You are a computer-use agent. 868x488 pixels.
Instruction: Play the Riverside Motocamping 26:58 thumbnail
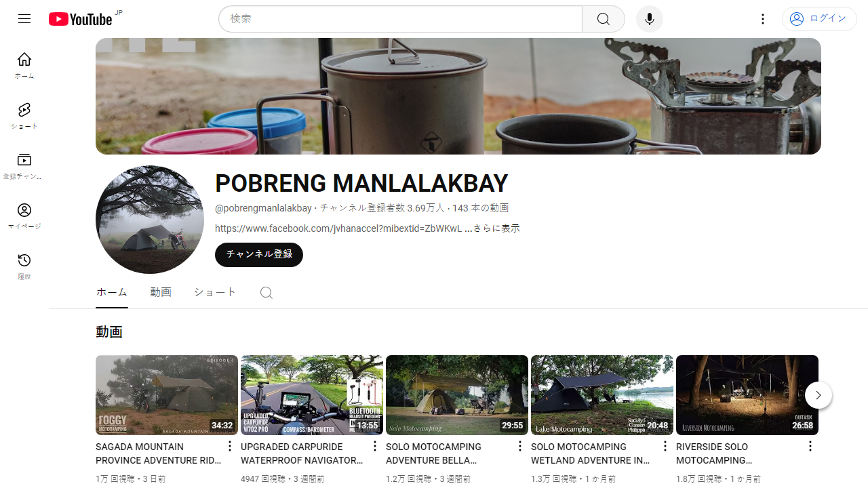click(x=747, y=395)
